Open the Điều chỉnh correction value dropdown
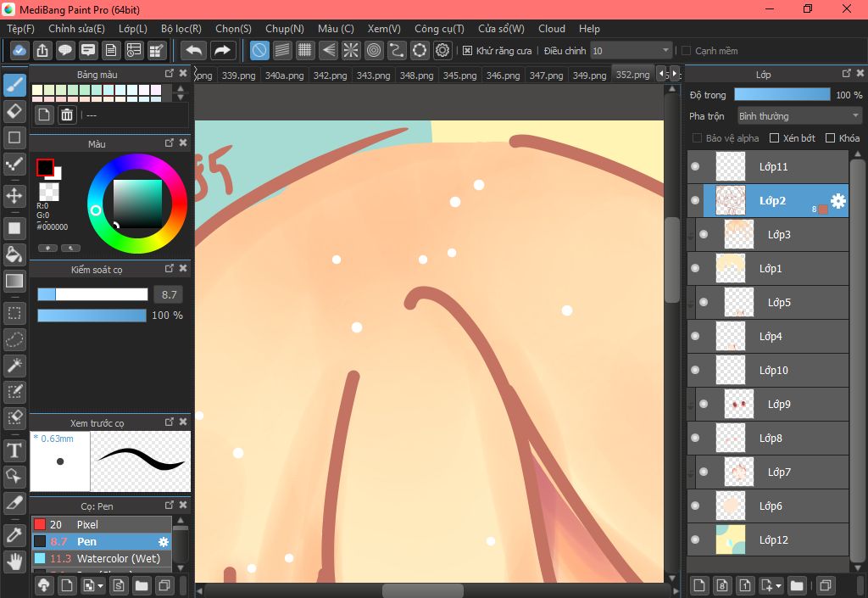Viewport: 868px width, 598px height. point(631,51)
